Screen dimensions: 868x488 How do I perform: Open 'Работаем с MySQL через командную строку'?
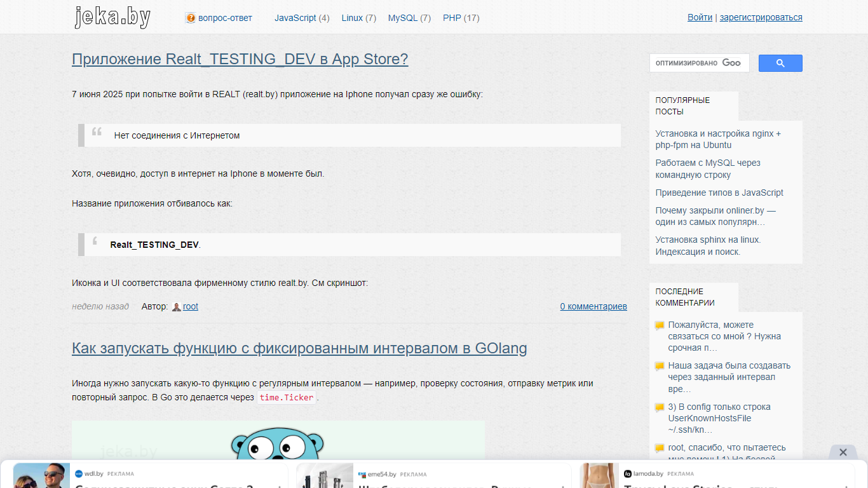[708, 168]
